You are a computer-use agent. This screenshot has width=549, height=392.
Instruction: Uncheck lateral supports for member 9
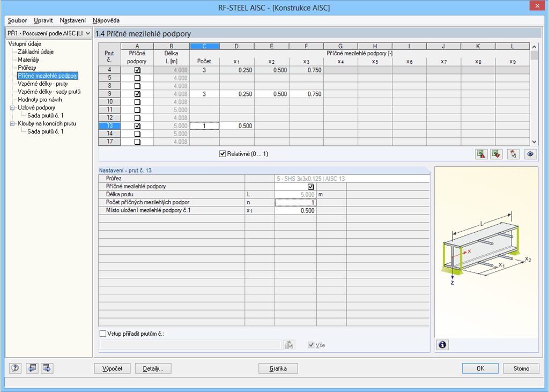pyautogui.click(x=137, y=94)
